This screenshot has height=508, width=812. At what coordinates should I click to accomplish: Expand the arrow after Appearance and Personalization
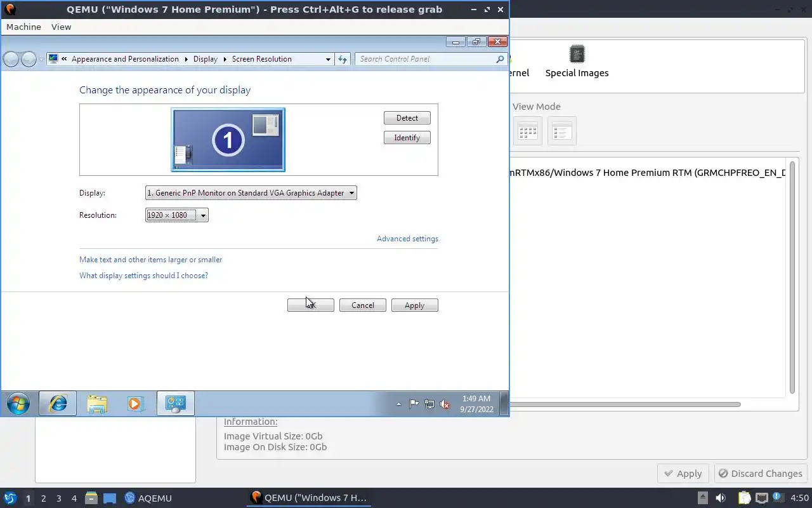(187, 59)
